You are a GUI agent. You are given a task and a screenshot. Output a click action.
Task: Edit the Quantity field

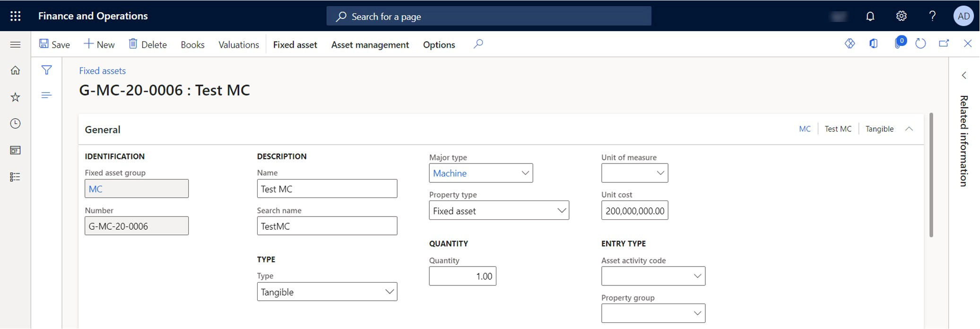(462, 276)
